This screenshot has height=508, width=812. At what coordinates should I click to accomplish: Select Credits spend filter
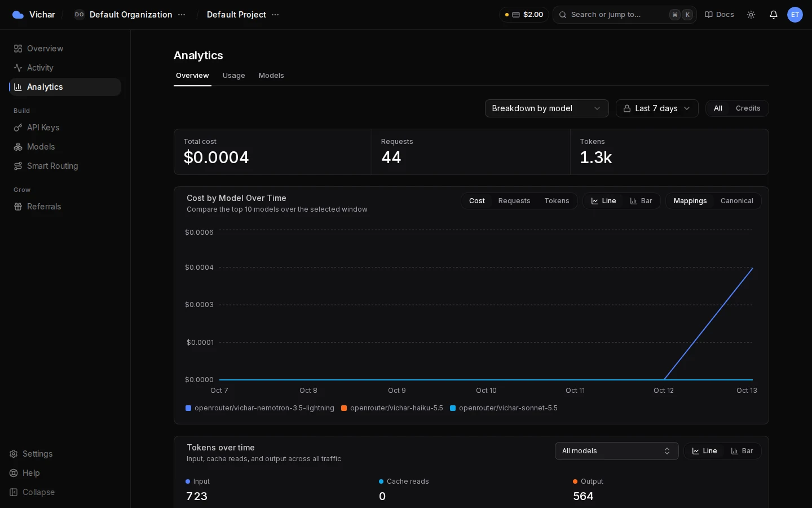pyautogui.click(x=748, y=108)
